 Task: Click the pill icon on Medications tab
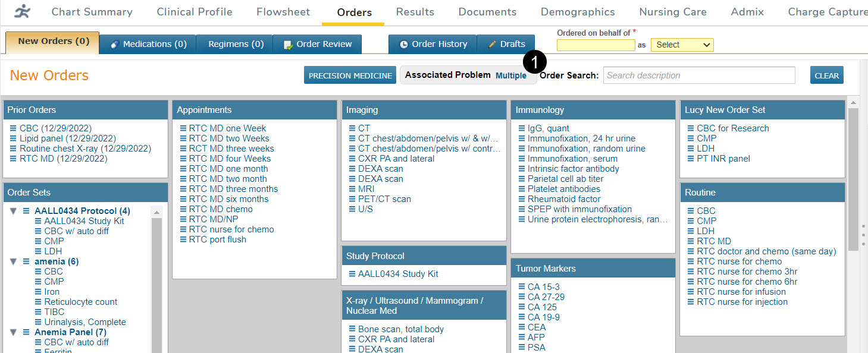pos(115,44)
